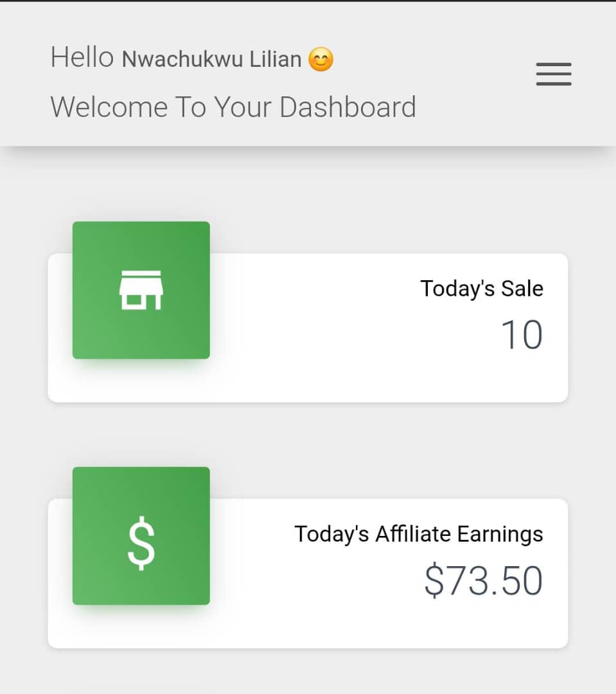Click the white storefront glyph
Screen dimensions: 616x694
141,290
